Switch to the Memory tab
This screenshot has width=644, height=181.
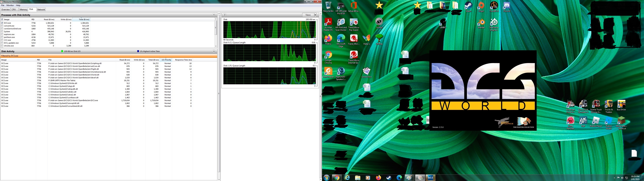click(23, 10)
